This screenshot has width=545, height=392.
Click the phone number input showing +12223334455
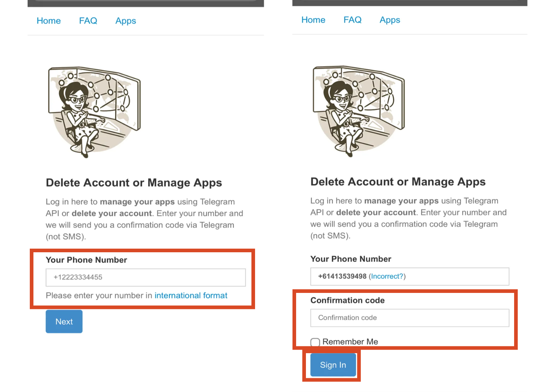[x=146, y=277]
